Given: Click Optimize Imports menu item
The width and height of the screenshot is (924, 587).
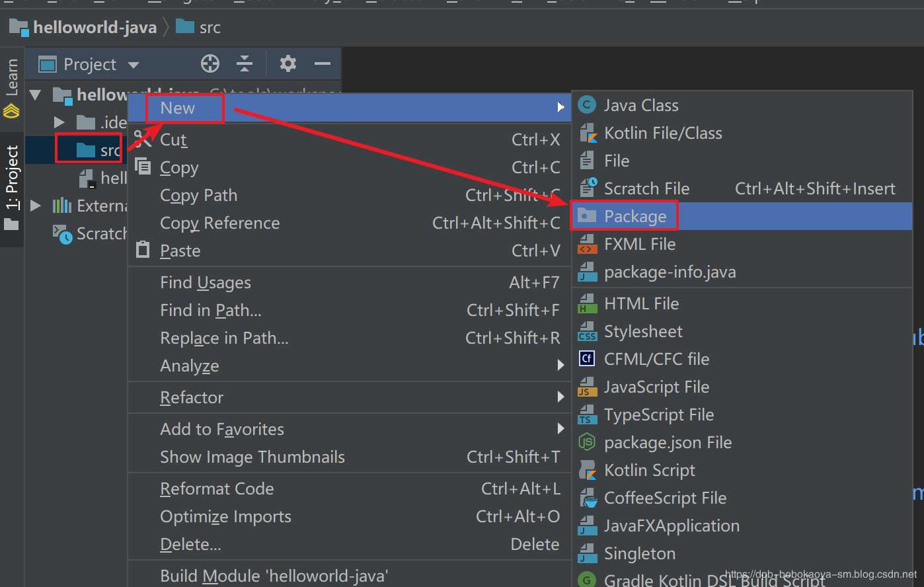Looking at the screenshot, I should coord(349,516).
